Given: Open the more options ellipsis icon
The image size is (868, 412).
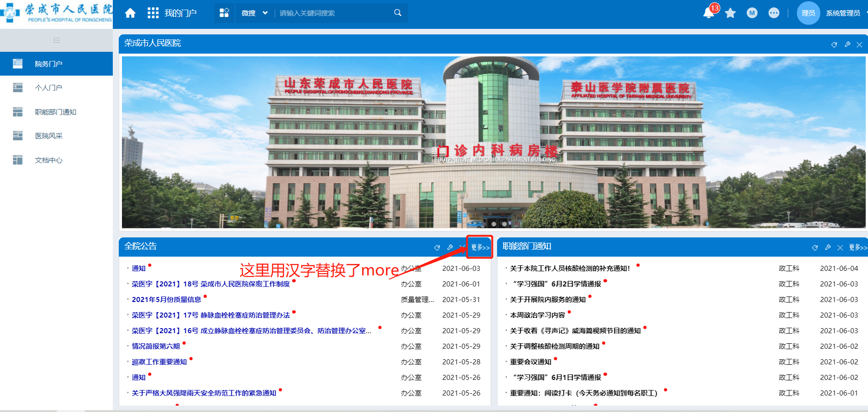Looking at the screenshot, I should [x=774, y=13].
